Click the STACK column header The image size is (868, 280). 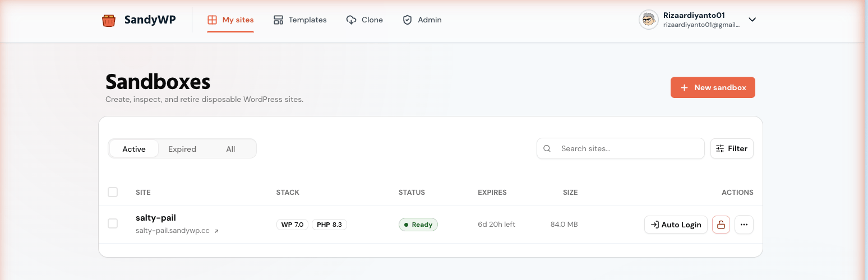pyautogui.click(x=288, y=192)
